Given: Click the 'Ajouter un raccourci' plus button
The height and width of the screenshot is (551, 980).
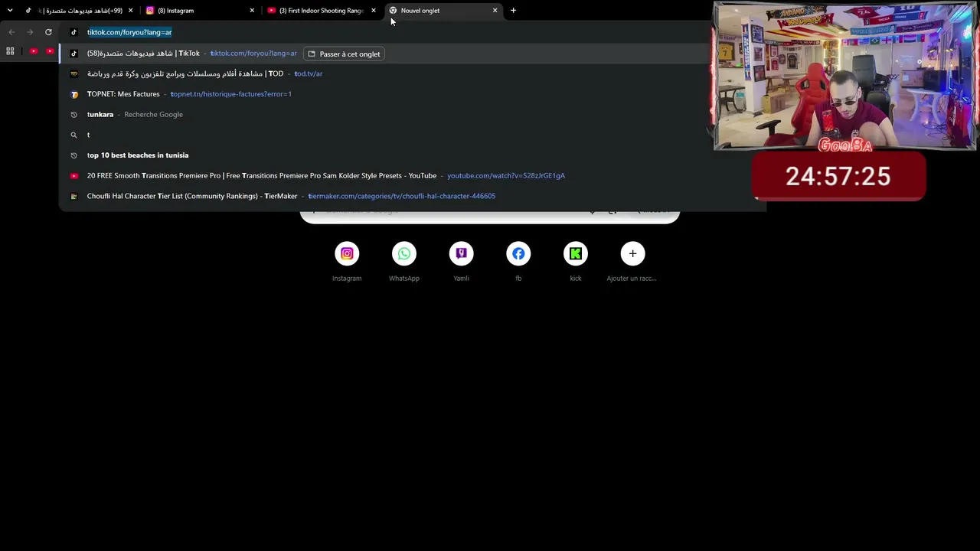Looking at the screenshot, I should 632,253.
